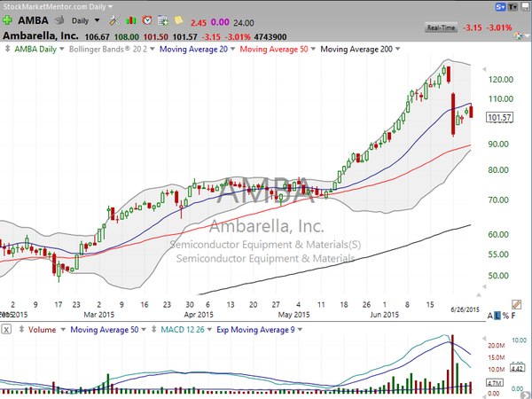532x399 pixels.
Task: Click the T dropdown icon top right
Action: (512, 7)
